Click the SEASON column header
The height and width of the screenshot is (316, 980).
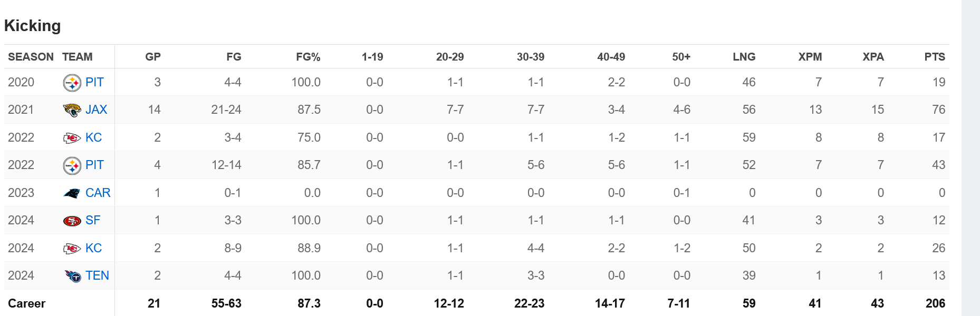pos(31,57)
